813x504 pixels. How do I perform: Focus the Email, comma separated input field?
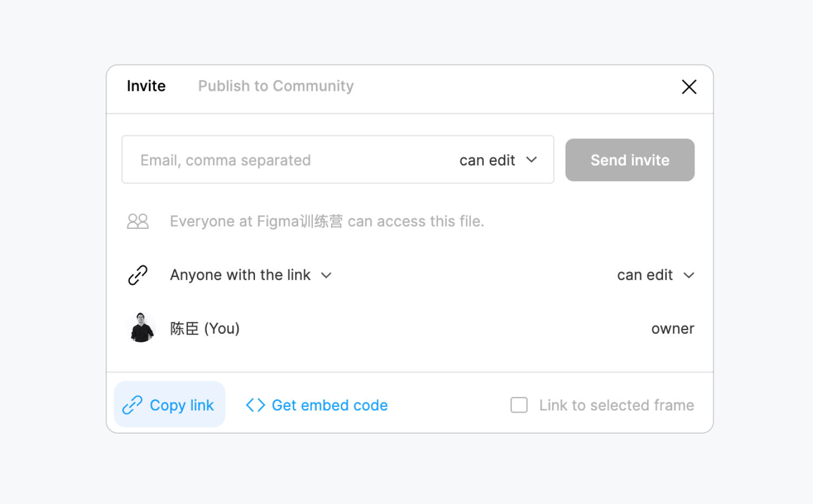click(281, 160)
